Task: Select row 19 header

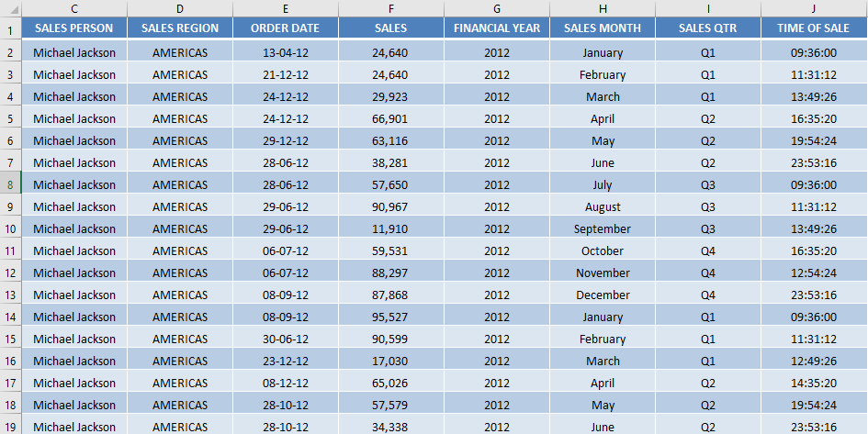Action: point(10,427)
